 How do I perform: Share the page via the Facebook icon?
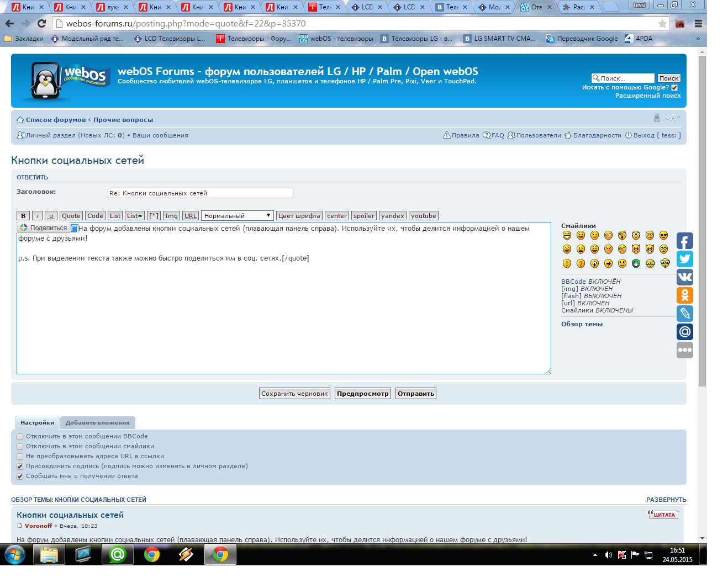pos(684,241)
